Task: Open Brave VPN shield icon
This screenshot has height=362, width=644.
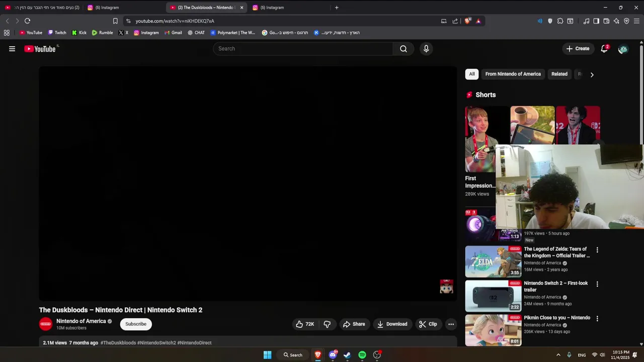Action: tap(626, 21)
